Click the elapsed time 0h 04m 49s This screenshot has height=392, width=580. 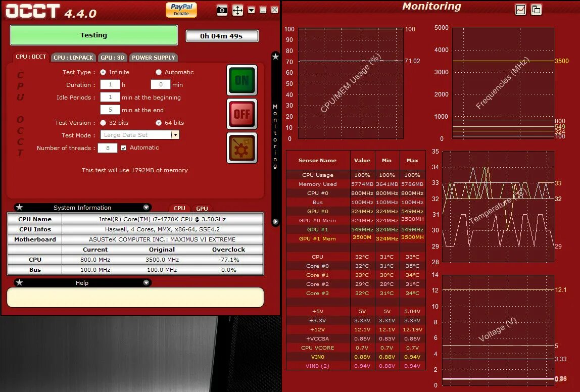pyautogui.click(x=222, y=36)
